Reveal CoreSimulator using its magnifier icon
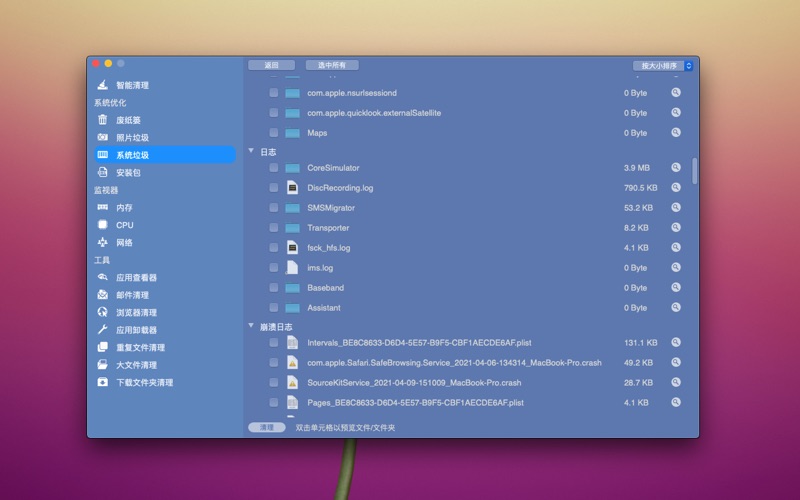Screen dimensions: 800x500 676,167
